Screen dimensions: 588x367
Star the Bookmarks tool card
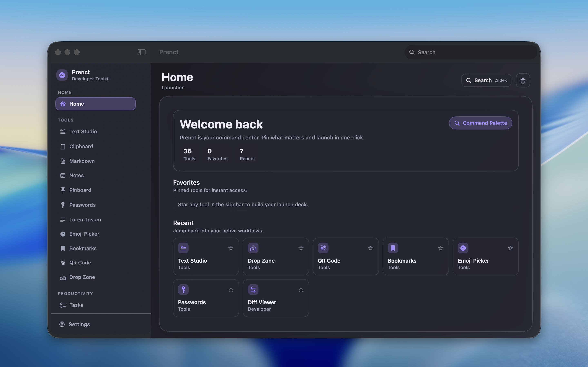pos(441,248)
